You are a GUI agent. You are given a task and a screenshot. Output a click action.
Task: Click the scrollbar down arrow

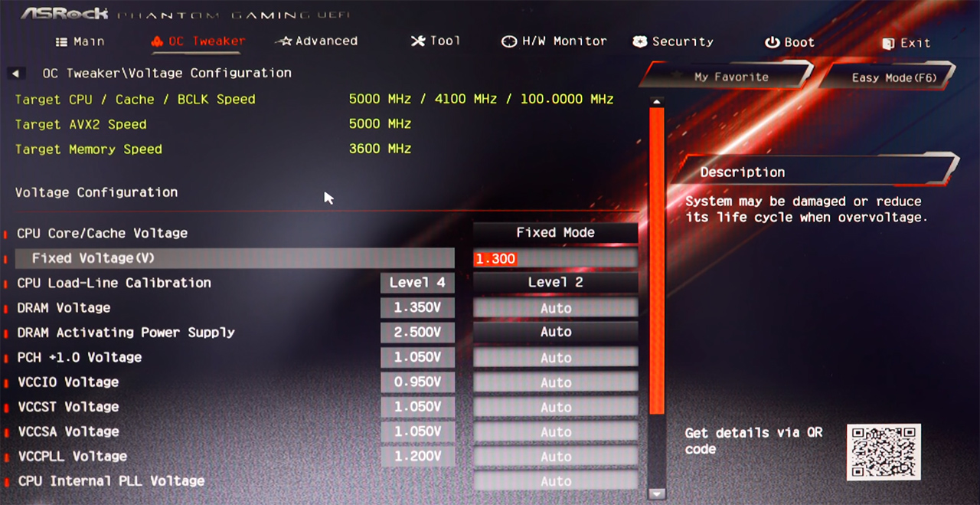tap(656, 494)
